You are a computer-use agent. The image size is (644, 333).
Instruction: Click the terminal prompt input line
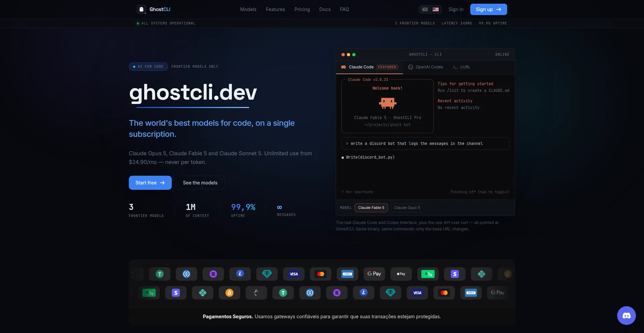425,144
